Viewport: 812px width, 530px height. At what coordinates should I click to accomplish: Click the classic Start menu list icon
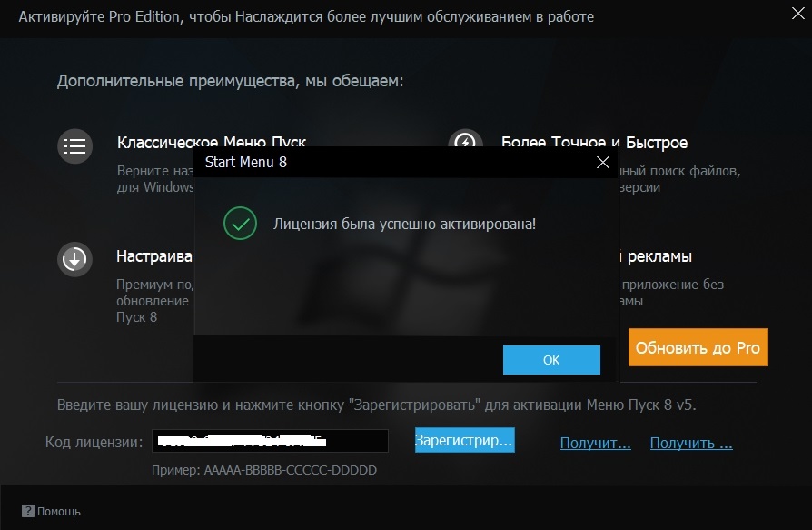[75, 146]
